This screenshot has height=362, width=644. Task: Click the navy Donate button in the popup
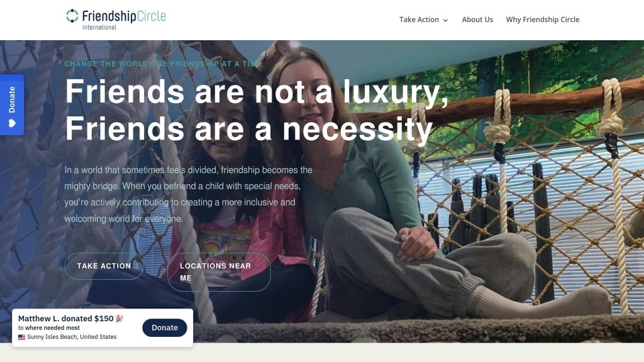coord(165,327)
